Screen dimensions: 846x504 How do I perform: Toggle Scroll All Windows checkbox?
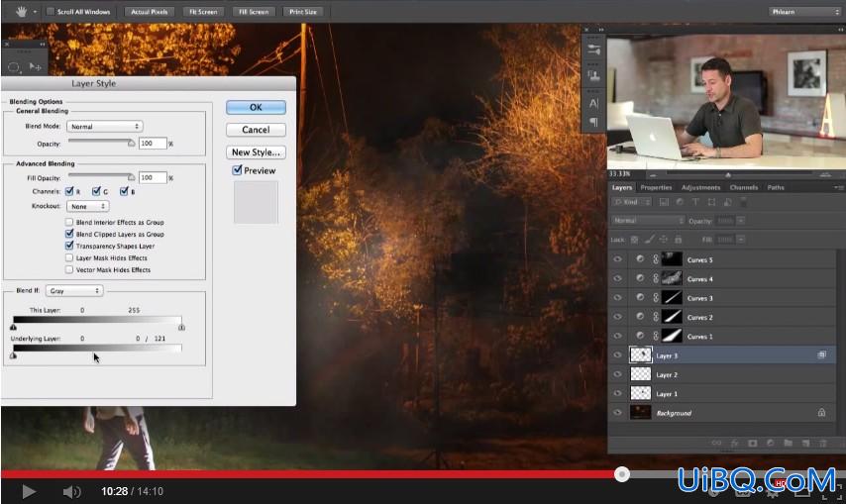[51, 11]
